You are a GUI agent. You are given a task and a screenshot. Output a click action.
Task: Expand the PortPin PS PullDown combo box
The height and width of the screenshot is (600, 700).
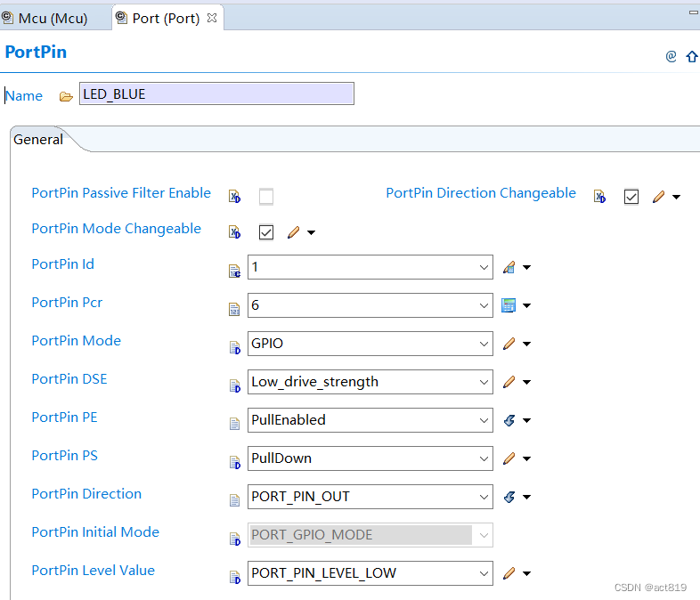(370, 458)
